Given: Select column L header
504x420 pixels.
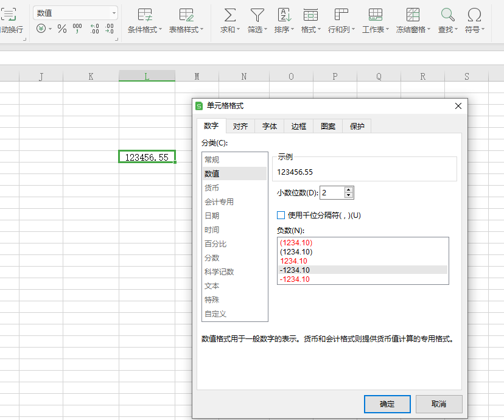Looking at the screenshot, I should (x=147, y=76).
